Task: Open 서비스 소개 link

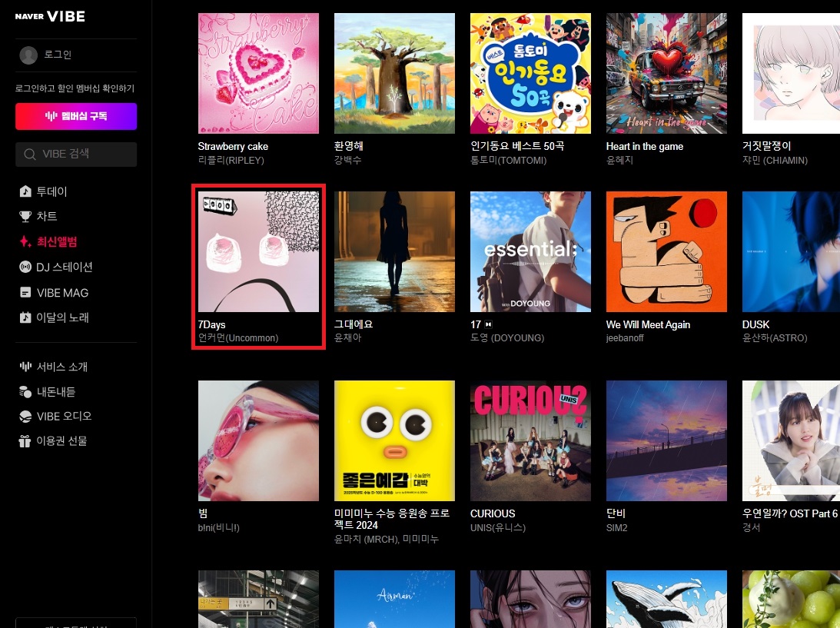Action: pos(62,367)
